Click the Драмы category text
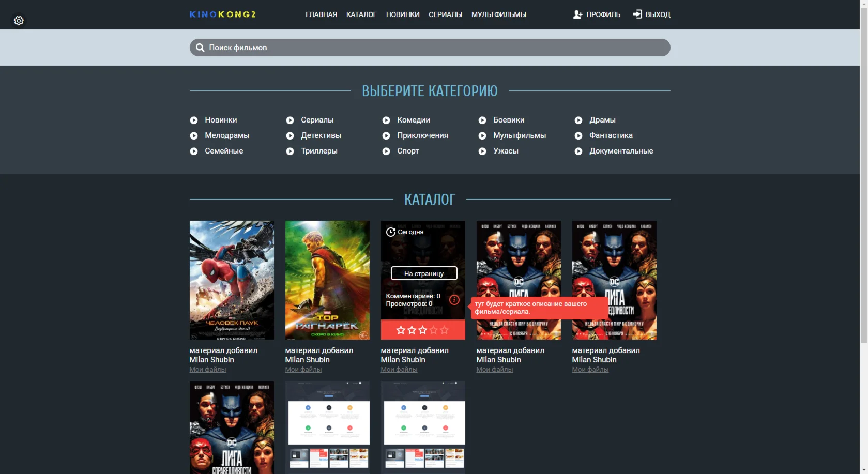 pyautogui.click(x=602, y=120)
